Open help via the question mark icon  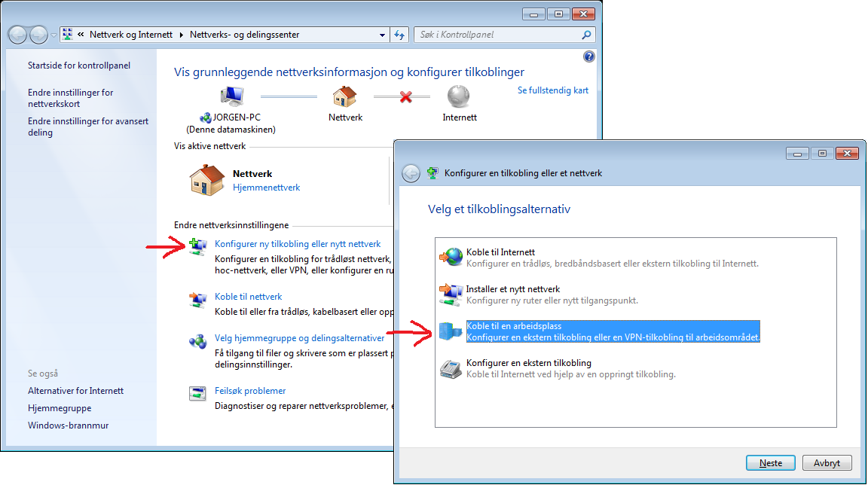588,56
